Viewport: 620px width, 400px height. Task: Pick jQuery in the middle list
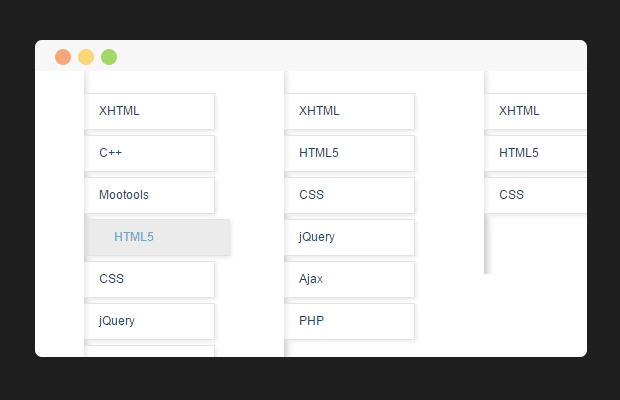[350, 237]
